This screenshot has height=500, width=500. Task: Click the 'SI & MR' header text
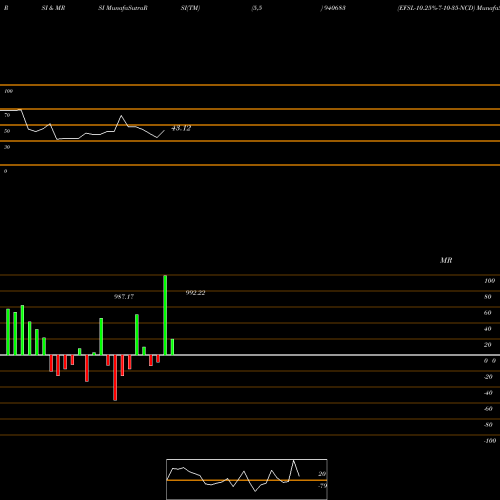[53, 8]
